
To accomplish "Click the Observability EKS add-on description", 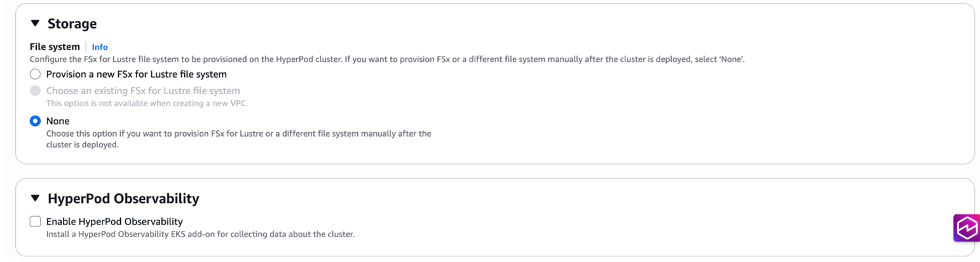I will (200, 234).
